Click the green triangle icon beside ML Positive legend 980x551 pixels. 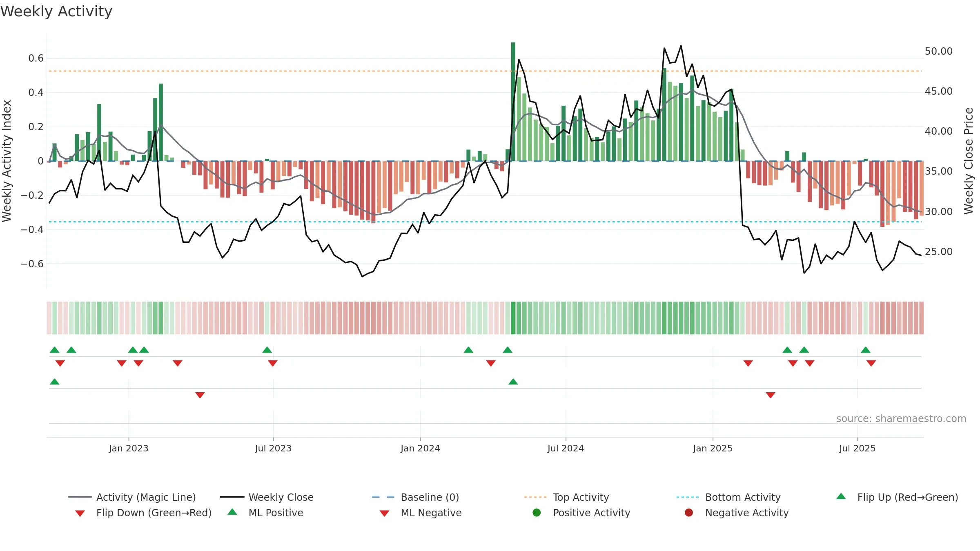pyautogui.click(x=232, y=512)
